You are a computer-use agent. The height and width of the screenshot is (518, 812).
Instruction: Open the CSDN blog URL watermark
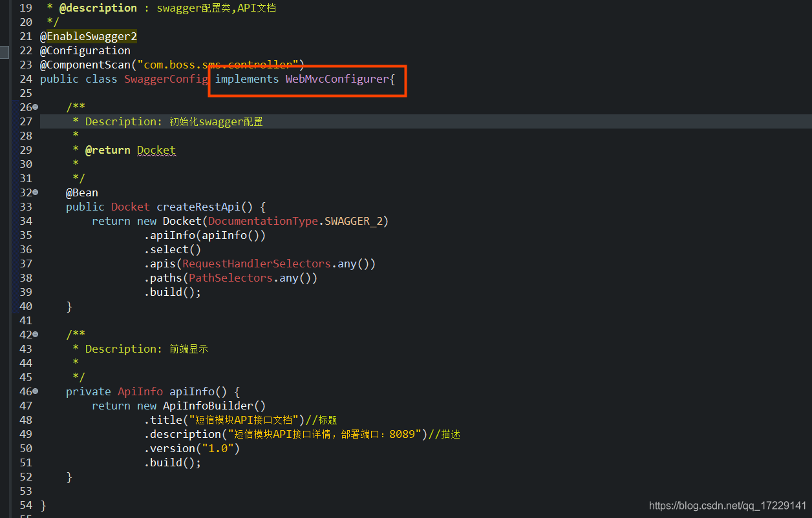point(726,506)
